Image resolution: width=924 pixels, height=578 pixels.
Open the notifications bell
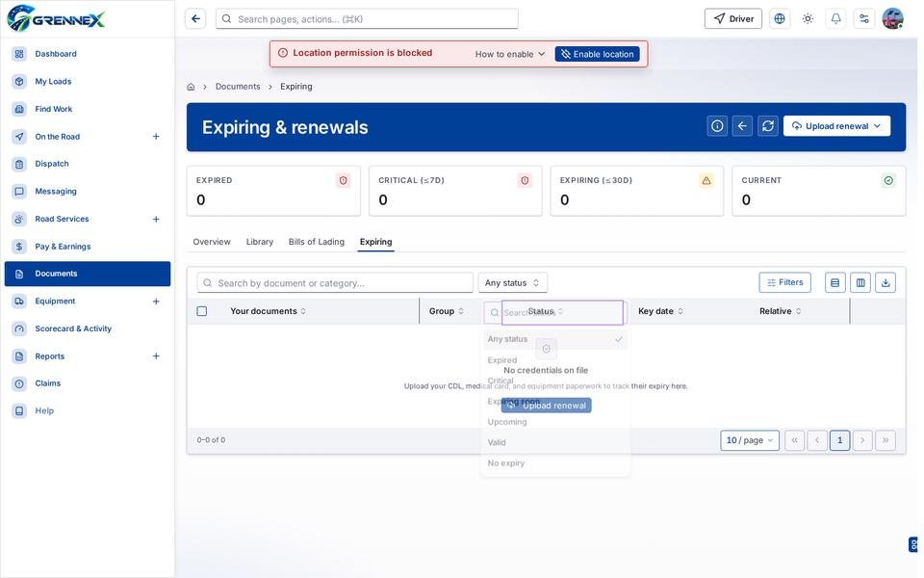tap(835, 19)
